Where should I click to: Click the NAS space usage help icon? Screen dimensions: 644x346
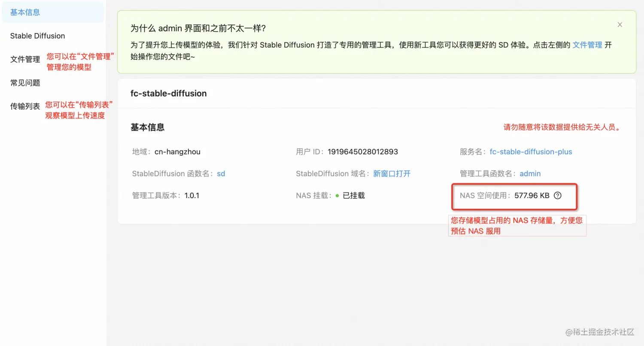pyautogui.click(x=558, y=196)
